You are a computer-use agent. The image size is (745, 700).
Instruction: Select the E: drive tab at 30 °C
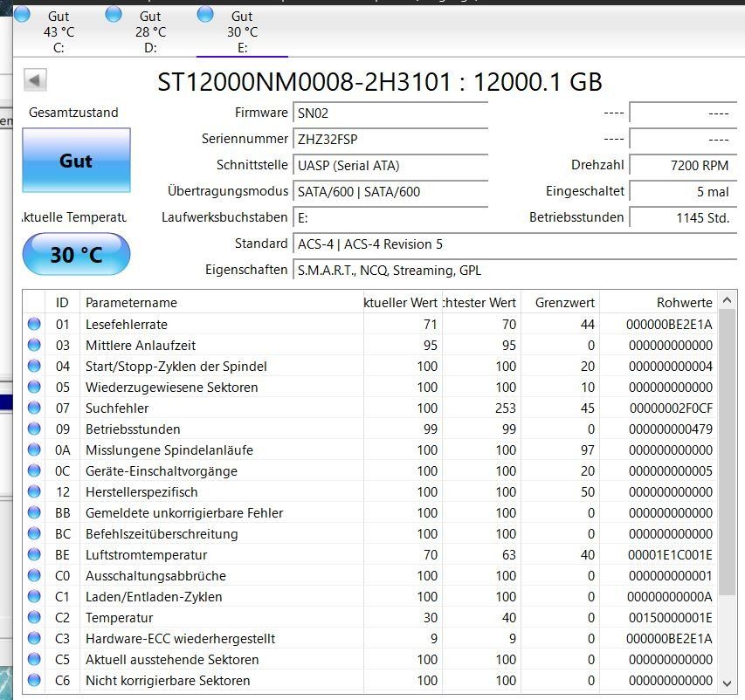click(242, 31)
